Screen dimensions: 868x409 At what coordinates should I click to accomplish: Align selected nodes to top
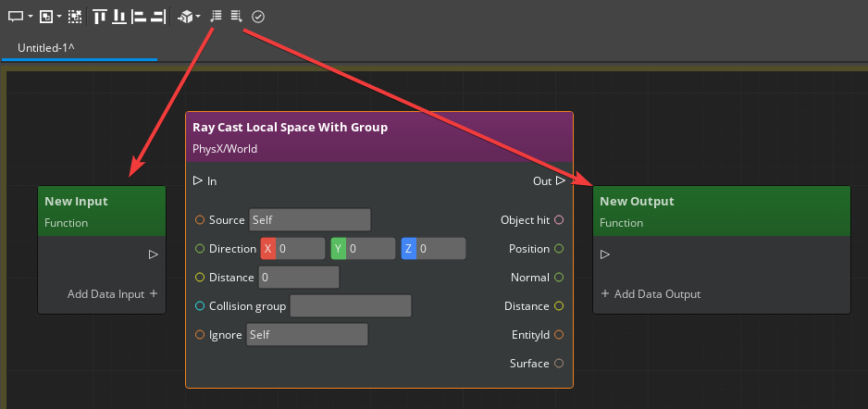[x=100, y=17]
